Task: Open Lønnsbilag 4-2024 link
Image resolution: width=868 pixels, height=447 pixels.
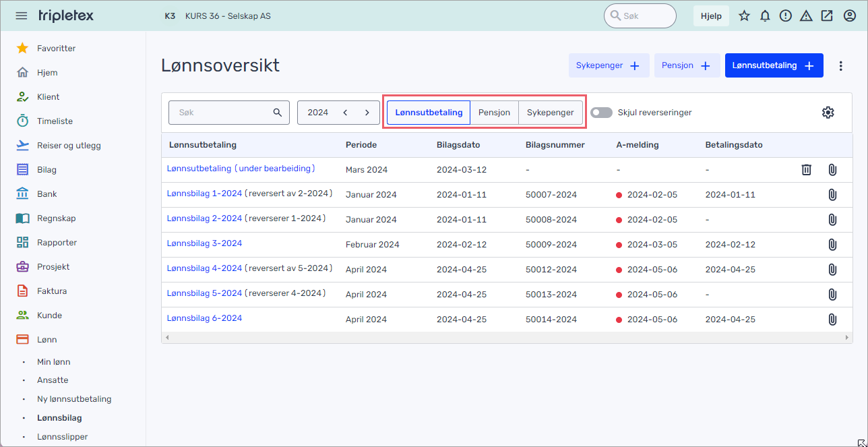Action: (204, 268)
